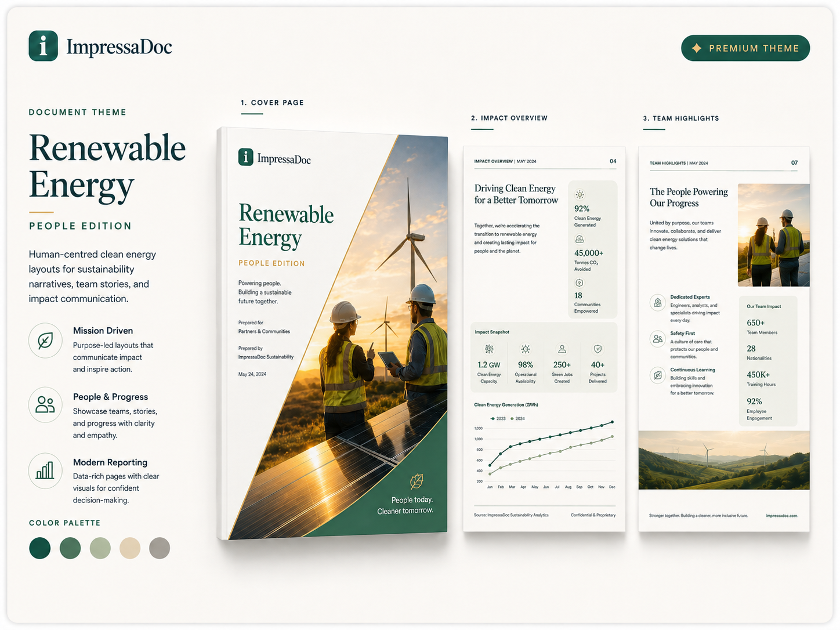Click 'Source: ImpressaDoc Sustainability Analytics' footer text
Viewport: 840px width, 630px height.
click(x=511, y=515)
